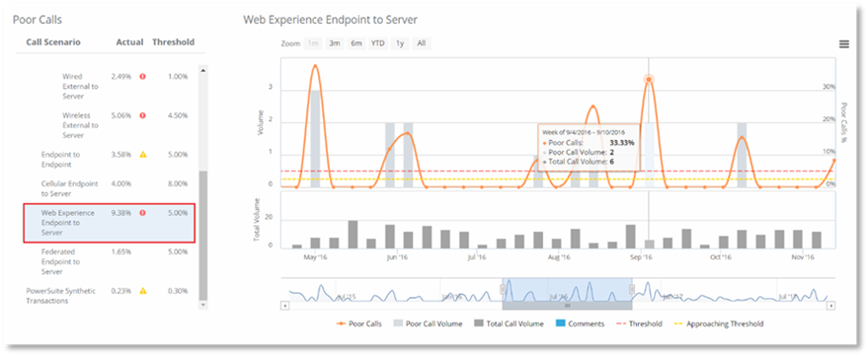Click yellow warning icon beside 0.23%

[x=142, y=291]
